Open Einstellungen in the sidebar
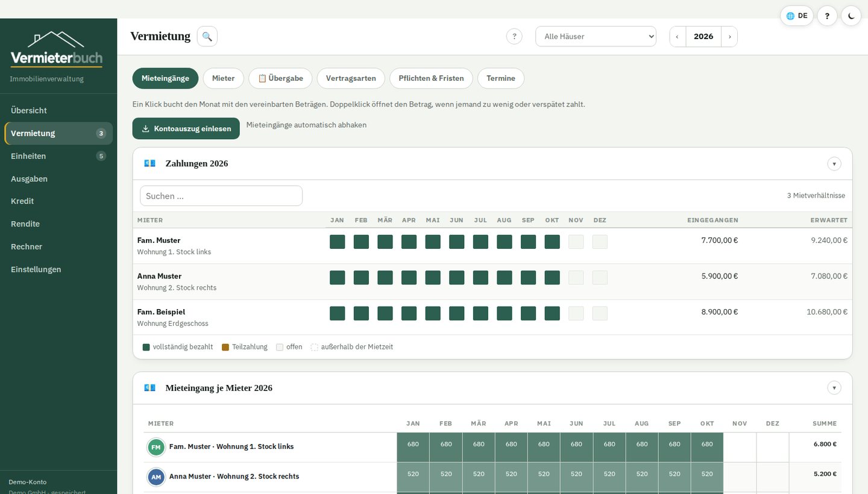 (58, 269)
